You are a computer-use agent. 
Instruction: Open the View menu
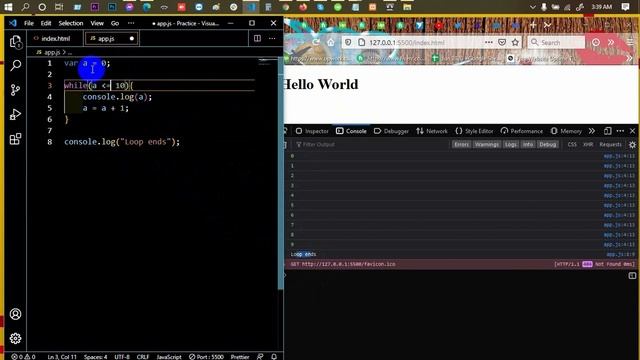click(x=97, y=23)
